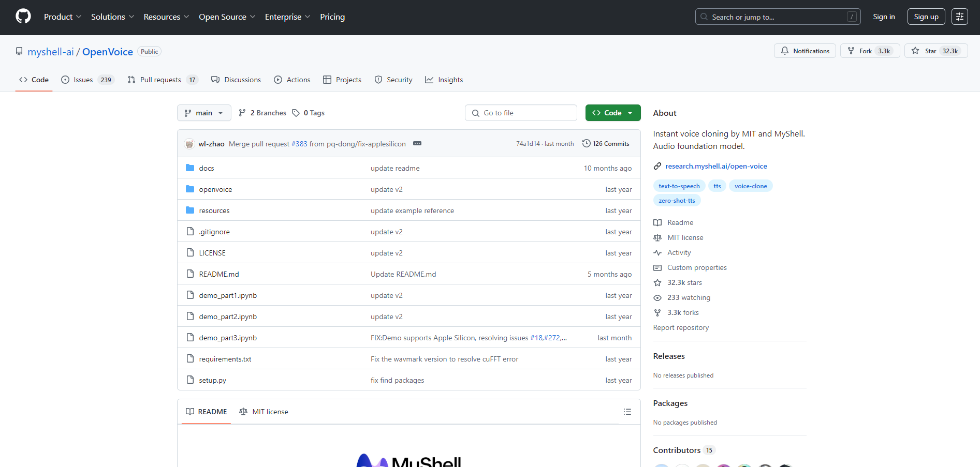Fork the repository
This screenshot has width=980, height=467.
(x=870, y=51)
